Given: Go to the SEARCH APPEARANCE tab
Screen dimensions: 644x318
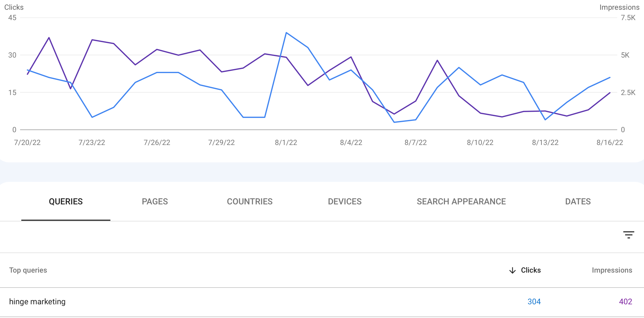Looking at the screenshot, I should tap(461, 202).
